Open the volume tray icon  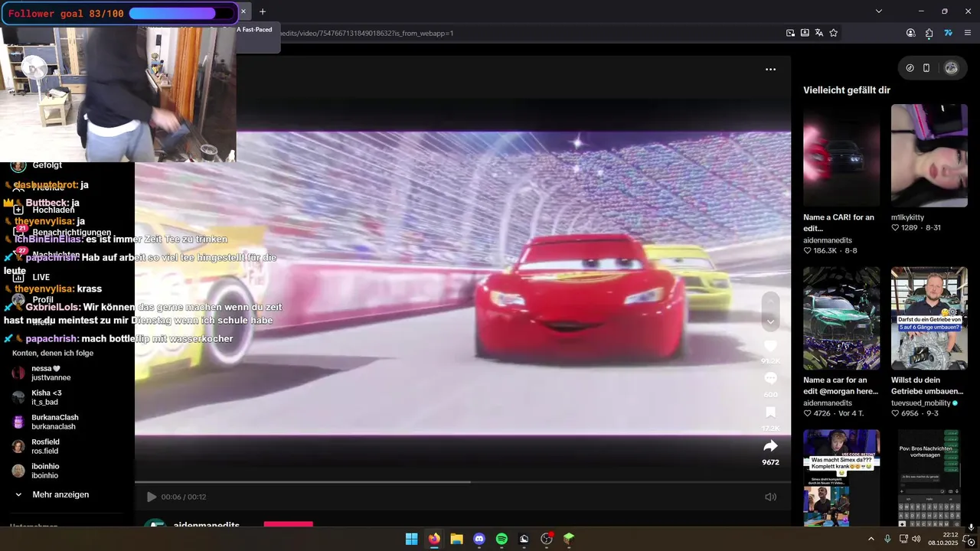(916, 539)
